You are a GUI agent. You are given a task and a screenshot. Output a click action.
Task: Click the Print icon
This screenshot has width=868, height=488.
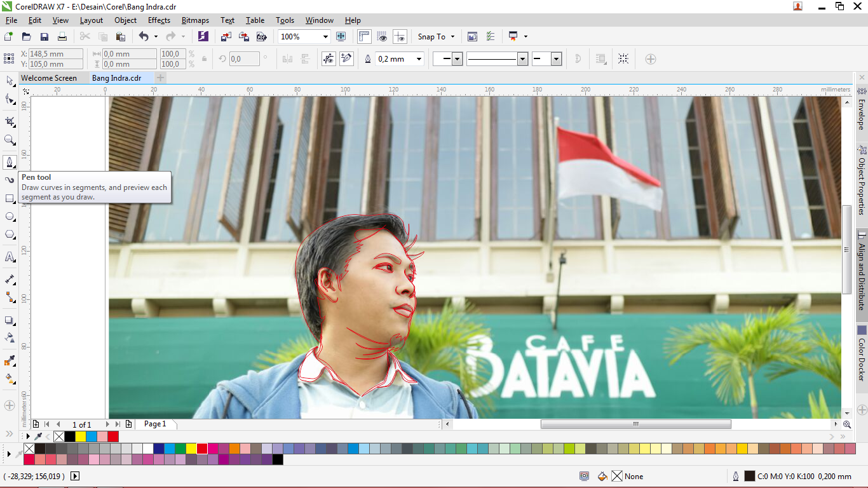click(62, 37)
